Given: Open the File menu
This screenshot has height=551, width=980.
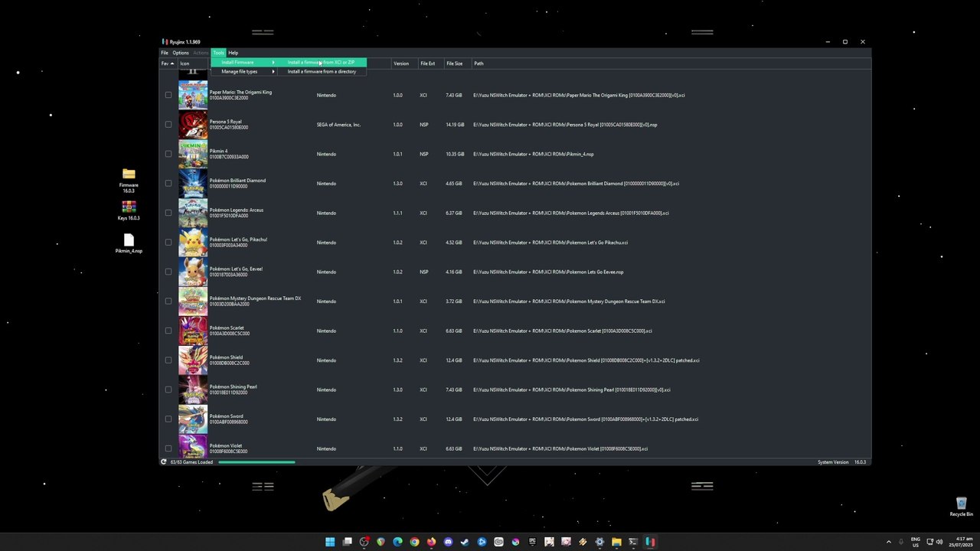Looking at the screenshot, I should click(x=165, y=53).
